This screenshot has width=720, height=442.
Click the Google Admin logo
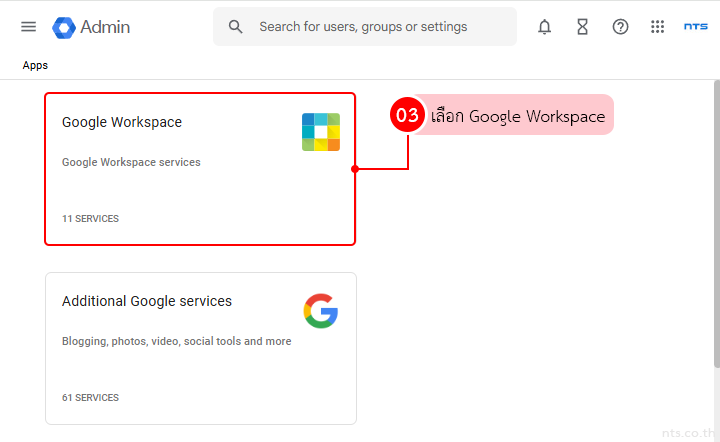coord(64,27)
